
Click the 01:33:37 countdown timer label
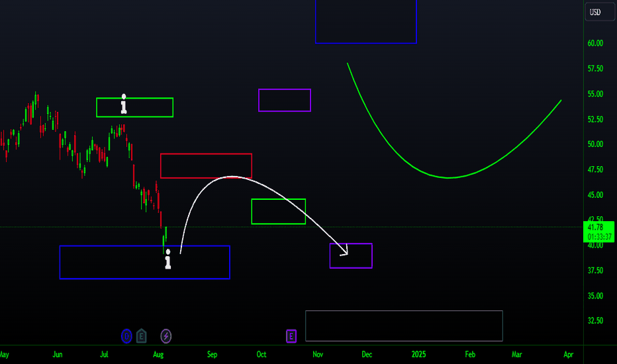(x=599, y=237)
